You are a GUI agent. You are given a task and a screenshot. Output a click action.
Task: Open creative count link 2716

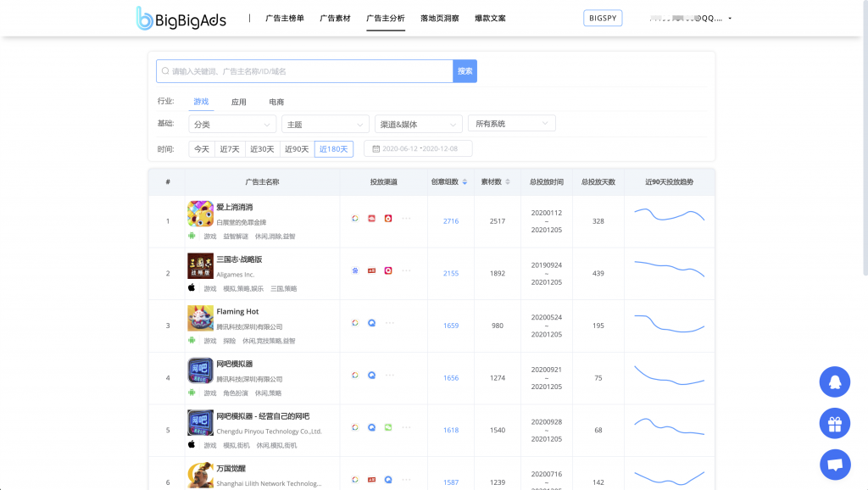[x=451, y=221]
